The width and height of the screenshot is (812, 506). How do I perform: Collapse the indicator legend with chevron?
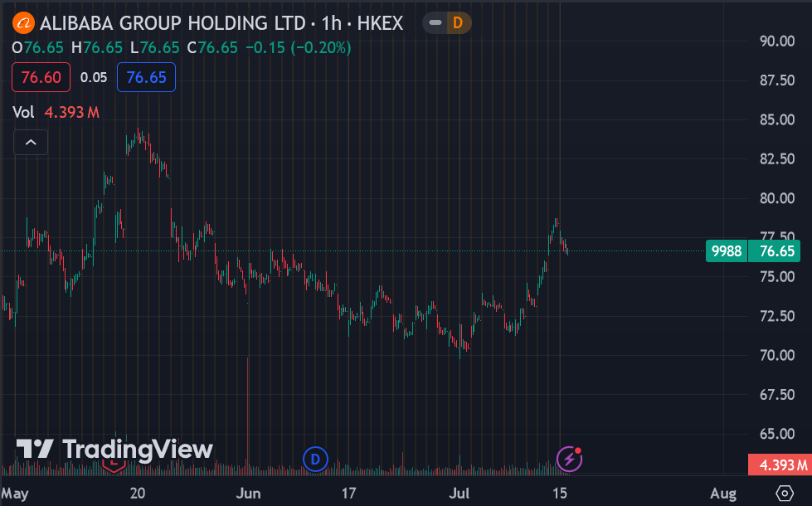tap(31, 143)
